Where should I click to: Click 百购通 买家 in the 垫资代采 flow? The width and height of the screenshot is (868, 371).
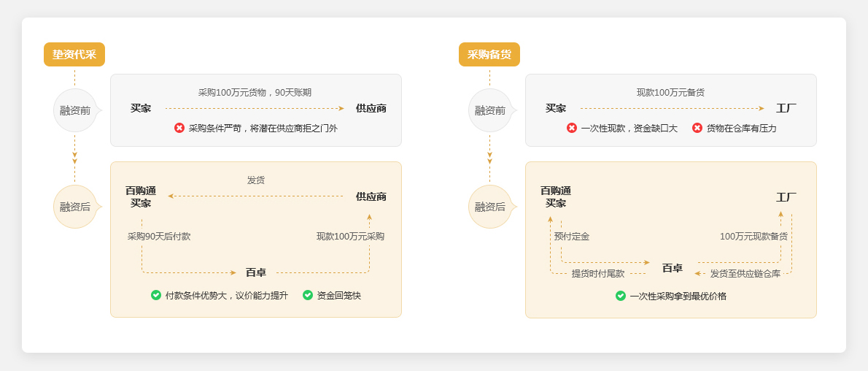141,197
